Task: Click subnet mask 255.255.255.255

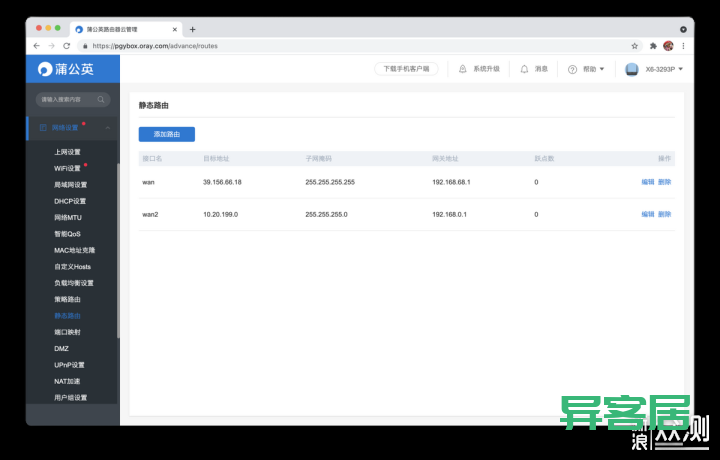Action: (x=330, y=182)
